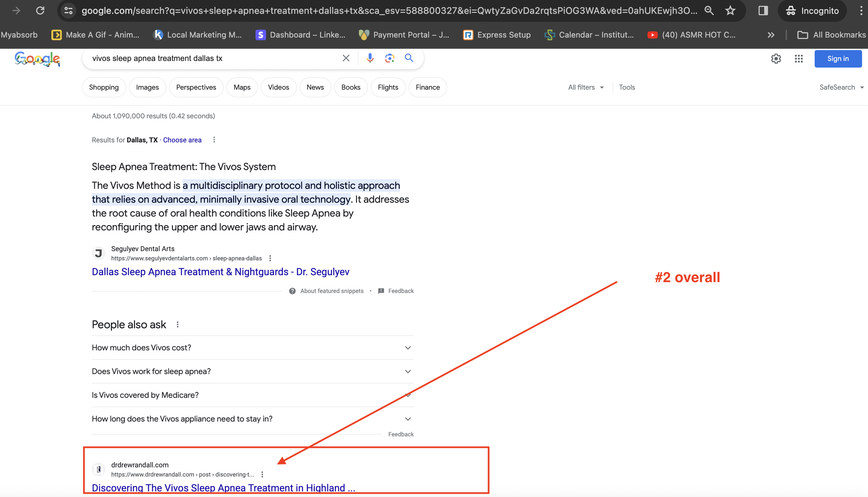Click the drdrewrandall.com favicon
The width and height of the screenshot is (868, 497).
98,470
